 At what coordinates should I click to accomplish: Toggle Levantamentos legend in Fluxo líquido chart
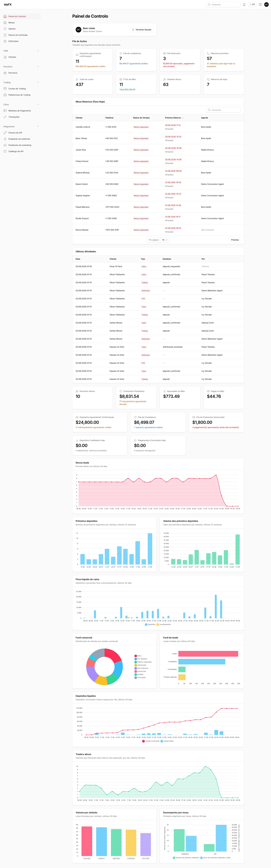[163, 624]
